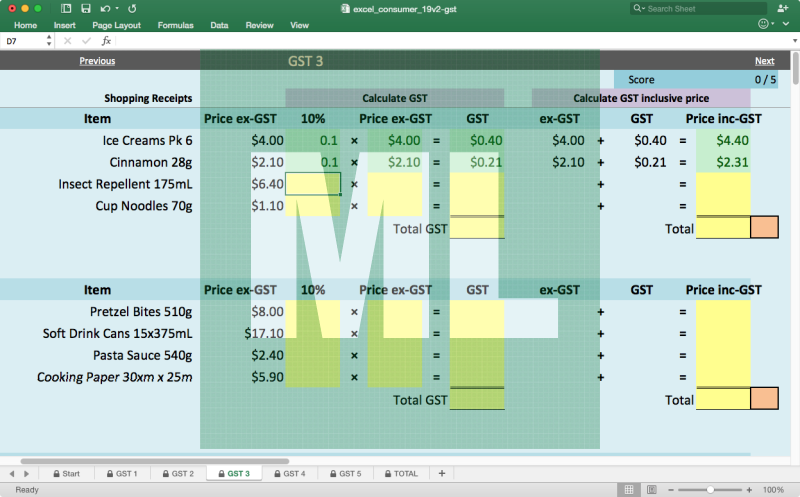
Task: Add a new sheet with plus button
Action: coord(442,473)
